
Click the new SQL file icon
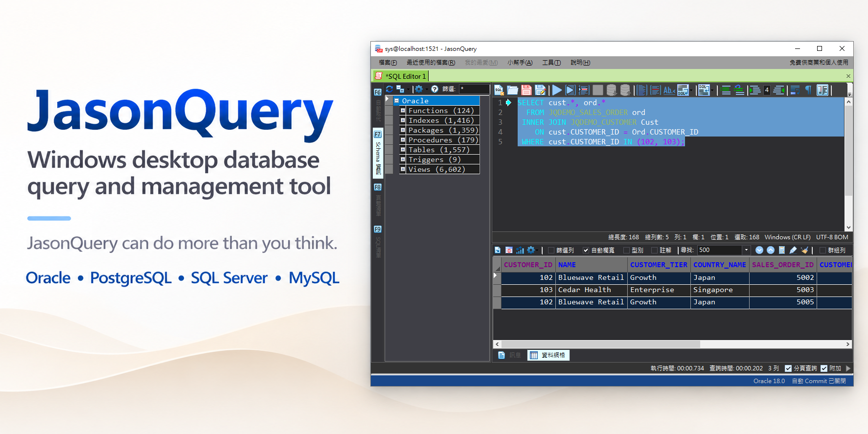499,90
